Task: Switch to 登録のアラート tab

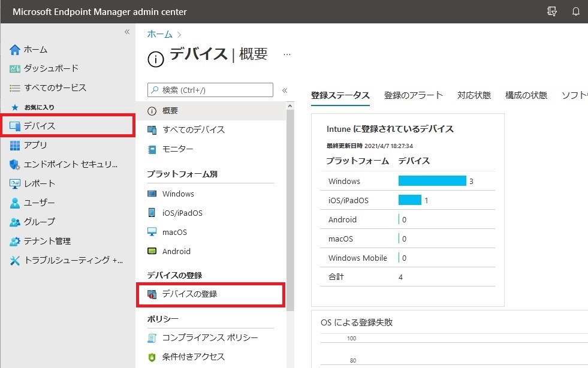Action: 413,95
